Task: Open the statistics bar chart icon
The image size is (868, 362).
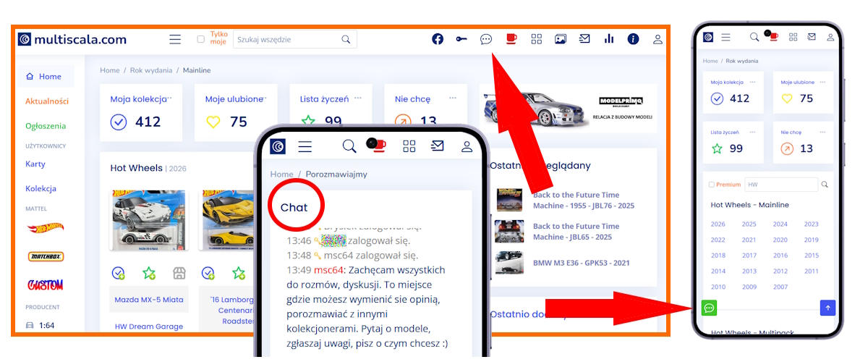Action: coord(609,39)
